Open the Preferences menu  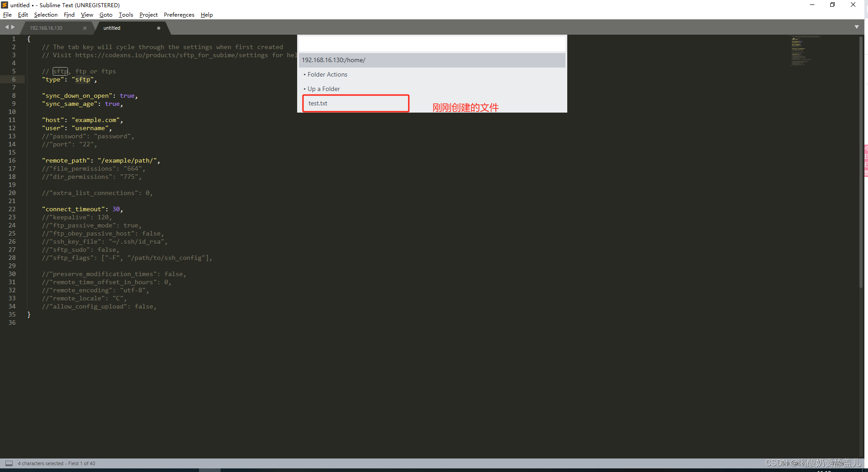(x=179, y=14)
